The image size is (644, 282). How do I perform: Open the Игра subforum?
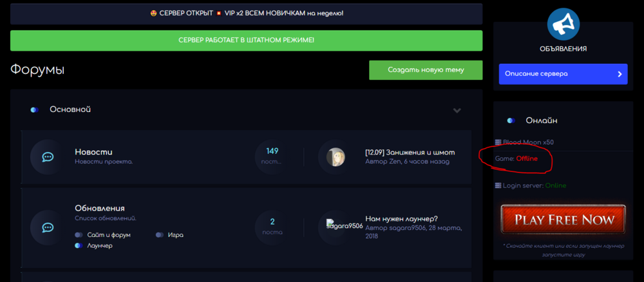175,235
